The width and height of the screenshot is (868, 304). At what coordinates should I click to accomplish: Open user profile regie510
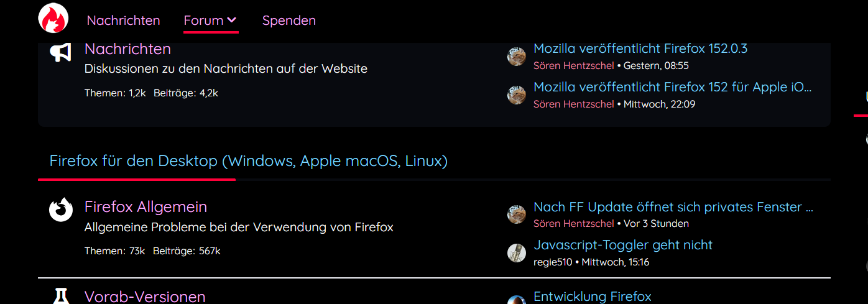(553, 262)
